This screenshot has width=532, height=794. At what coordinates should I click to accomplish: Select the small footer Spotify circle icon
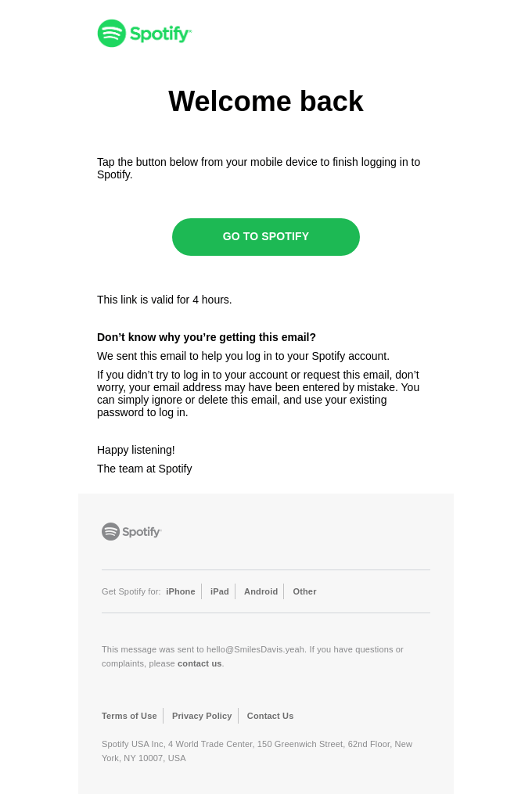point(110,531)
